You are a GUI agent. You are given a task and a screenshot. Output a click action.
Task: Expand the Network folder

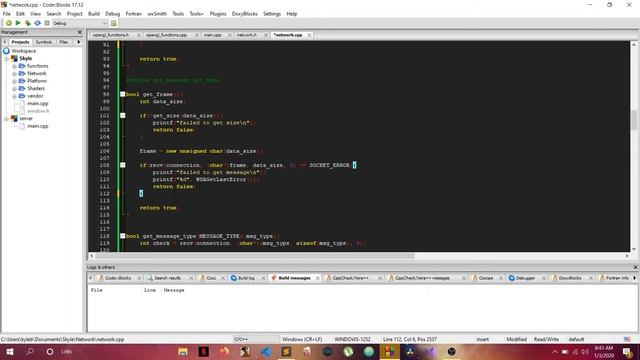coord(14,73)
